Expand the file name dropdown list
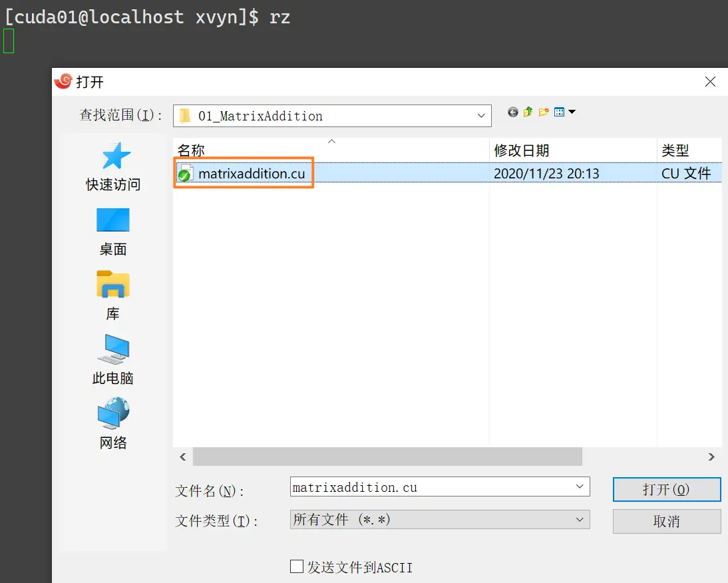 579,487
